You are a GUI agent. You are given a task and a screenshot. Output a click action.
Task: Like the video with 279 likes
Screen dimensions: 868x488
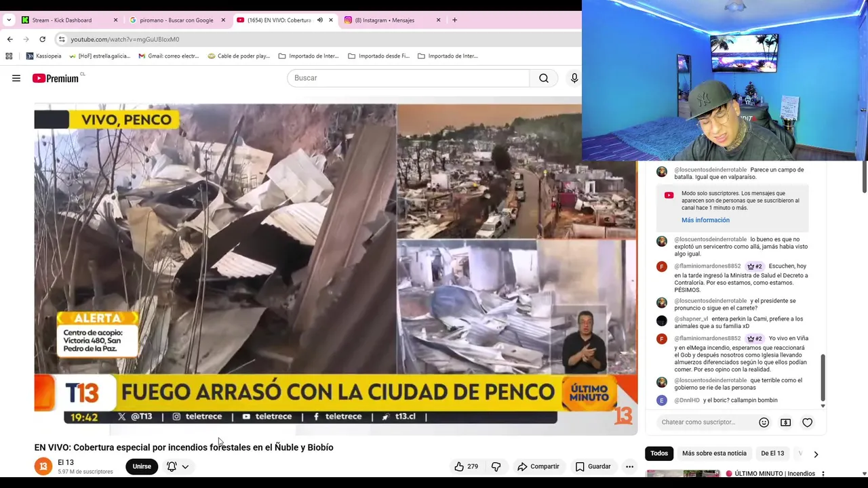[467, 466]
